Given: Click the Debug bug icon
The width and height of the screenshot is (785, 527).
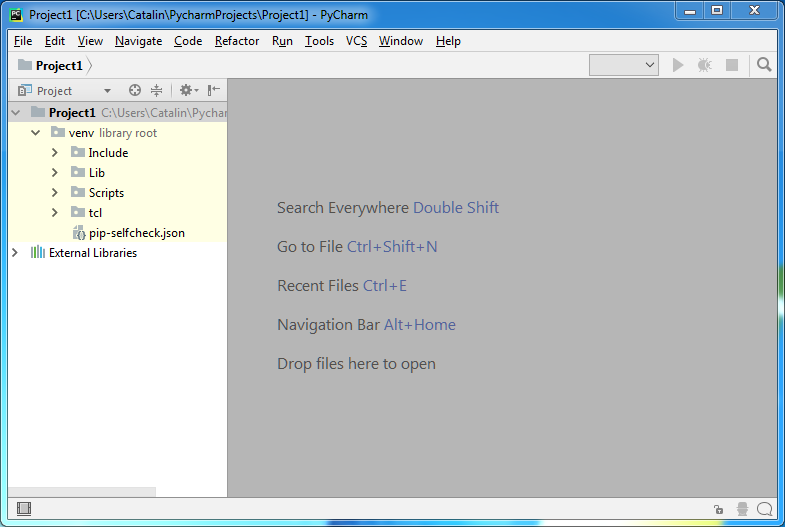Looking at the screenshot, I should coord(704,65).
